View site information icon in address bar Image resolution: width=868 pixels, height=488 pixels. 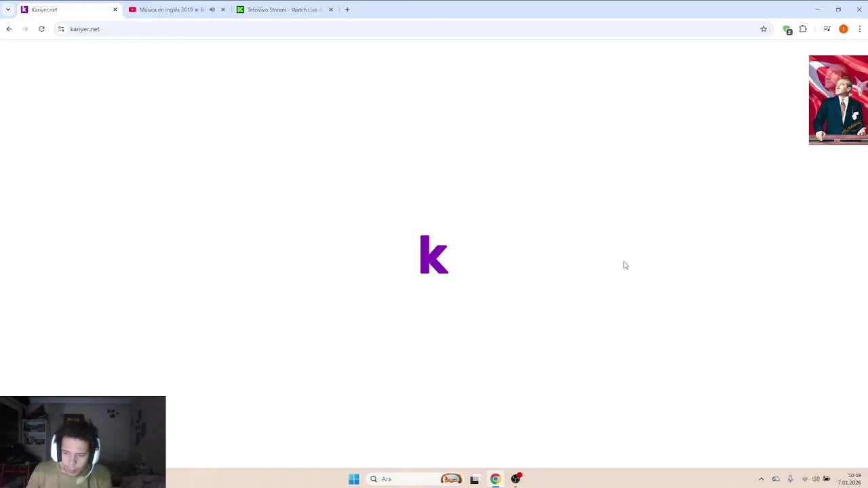pyautogui.click(x=61, y=29)
